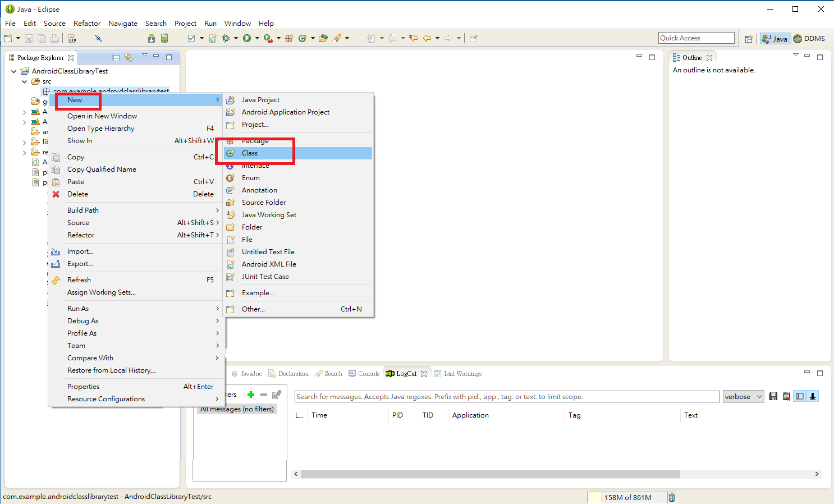The width and height of the screenshot is (834, 504).
Task: Click the LogCat save log icon
Action: 773,396
